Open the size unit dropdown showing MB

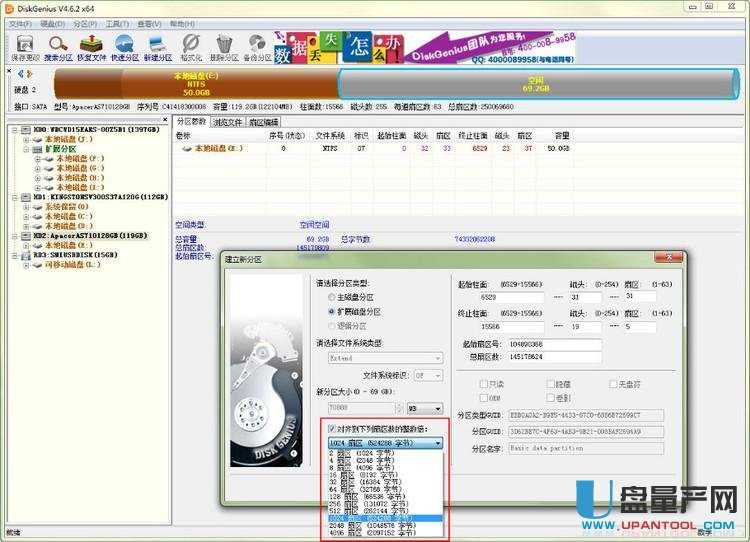(x=424, y=407)
